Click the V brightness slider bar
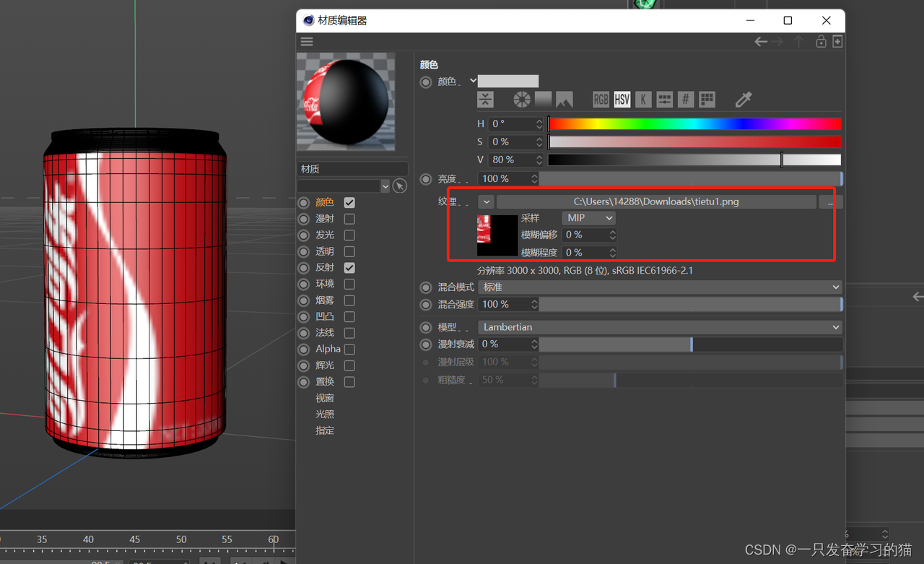This screenshot has width=924, height=564. tap(694, 160)
